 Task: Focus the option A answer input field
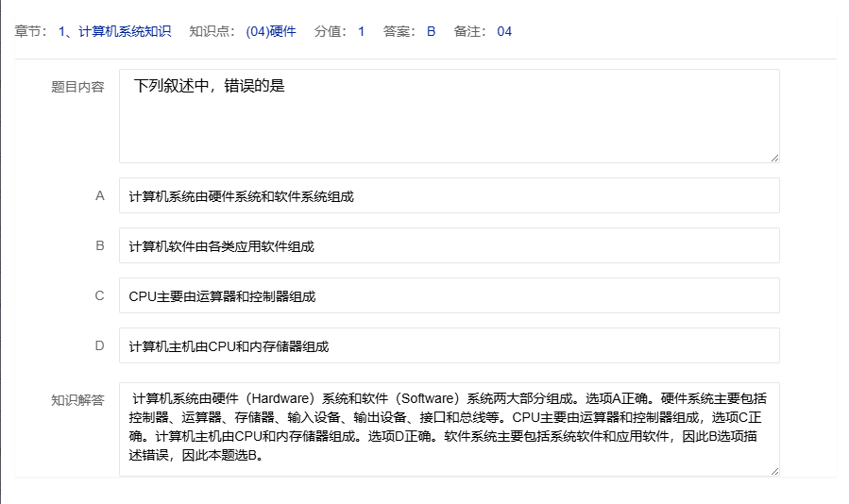tap(449, 196)
